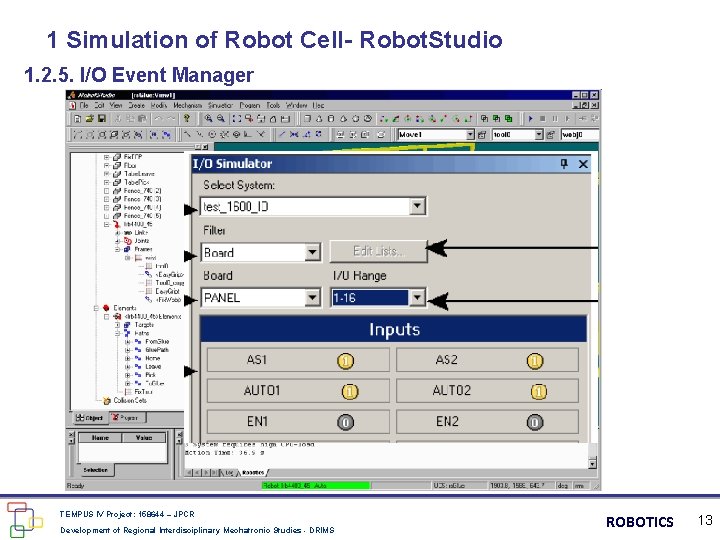Select the FixTool item in tree
The image size is (720, 540).
coord(143,392)
